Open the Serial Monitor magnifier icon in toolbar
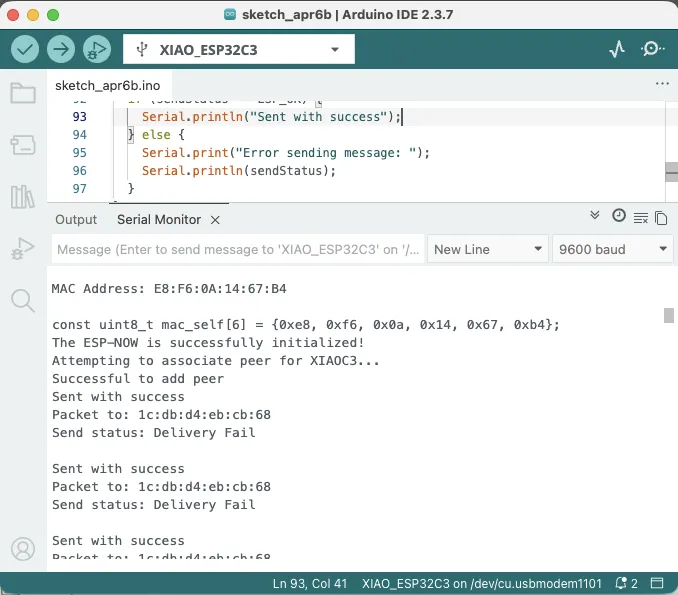The width and height of the screenshot is (678, 595). 652,49
